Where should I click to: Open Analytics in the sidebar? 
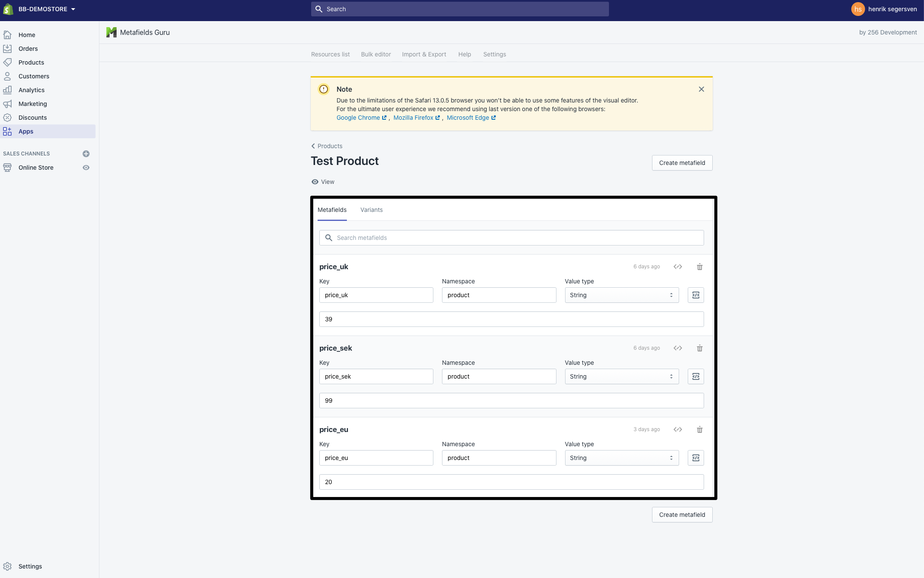point(31,90)
